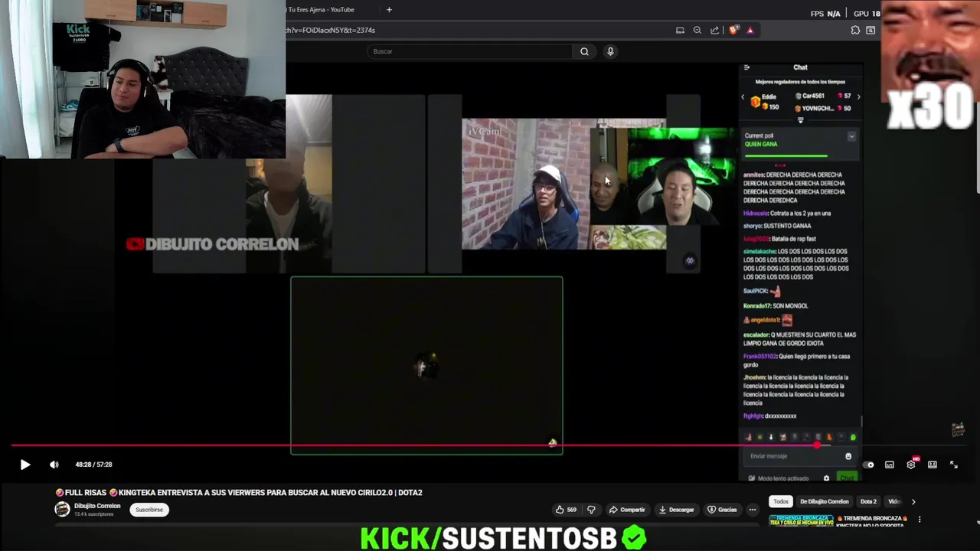Click the YouTube search magnifier button
The height and width of the screenshot is (551, 980).
pyautogui.click(x=584, y=51)
